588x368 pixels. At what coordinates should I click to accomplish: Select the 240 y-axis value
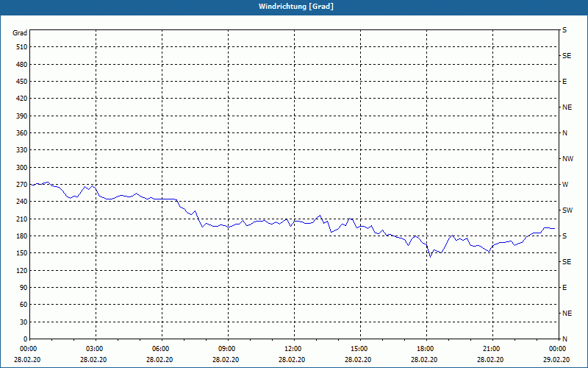21,202
